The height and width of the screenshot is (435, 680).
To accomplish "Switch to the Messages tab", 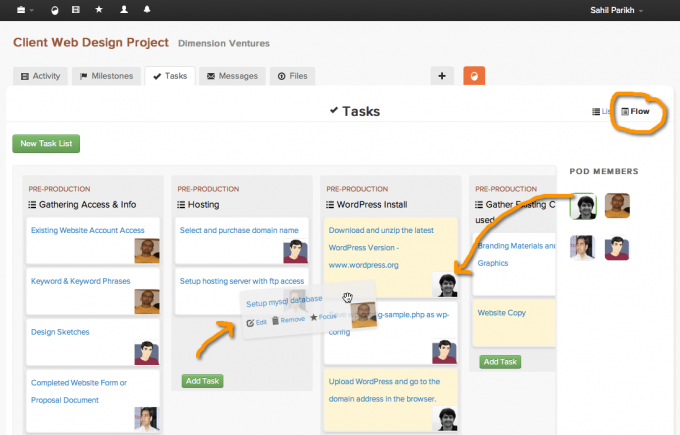I will tap(232, 76).
